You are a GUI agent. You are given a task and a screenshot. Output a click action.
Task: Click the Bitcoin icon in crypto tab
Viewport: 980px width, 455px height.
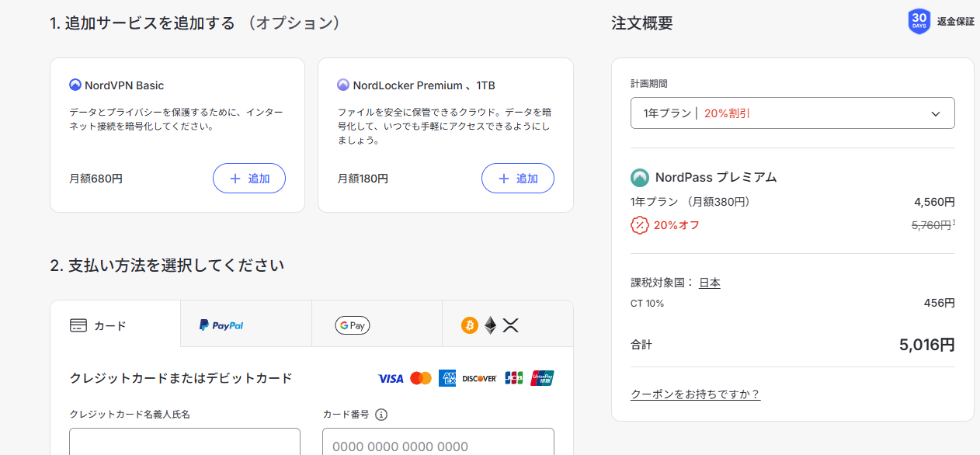click(470, 325)
